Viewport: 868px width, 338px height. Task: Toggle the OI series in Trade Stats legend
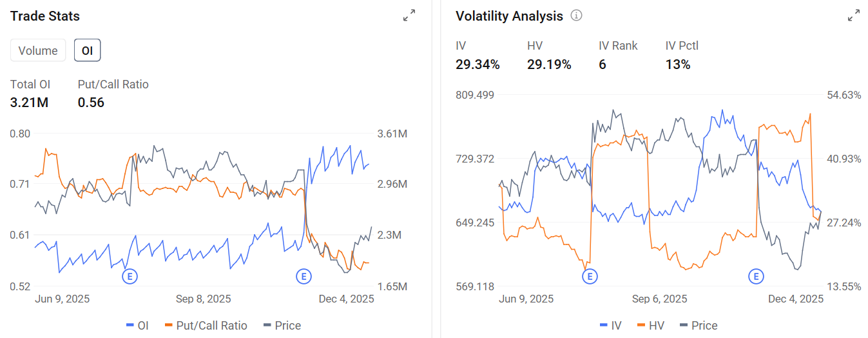137,326
